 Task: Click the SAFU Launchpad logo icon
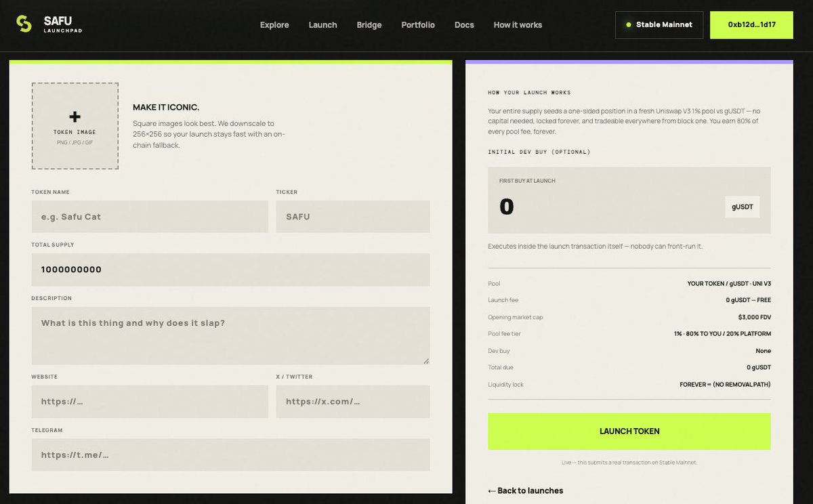(x=24, y=24)
